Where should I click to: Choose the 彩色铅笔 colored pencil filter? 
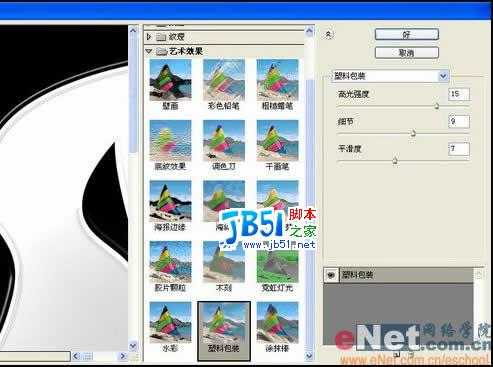[x=224, y=80]
